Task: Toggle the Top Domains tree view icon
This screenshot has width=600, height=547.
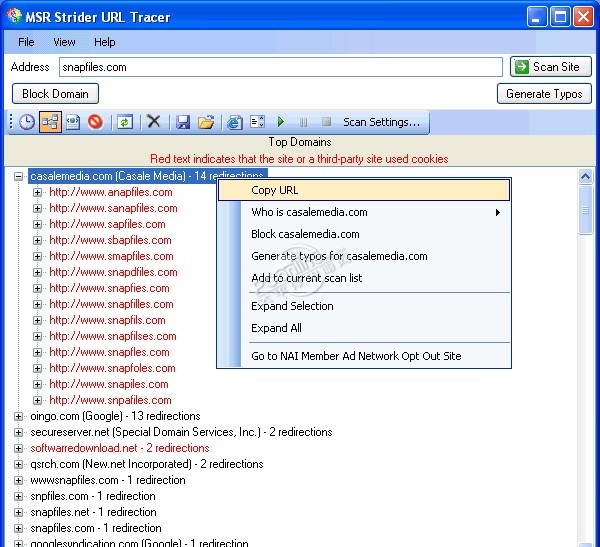Action: click(x=50, y=122)
